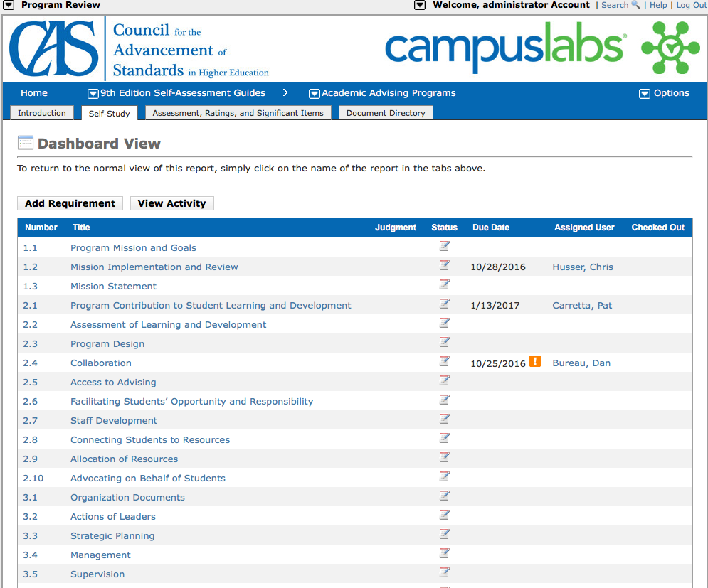Open the Document Directory tab
The image size is (708, 588).
point(386,113)
